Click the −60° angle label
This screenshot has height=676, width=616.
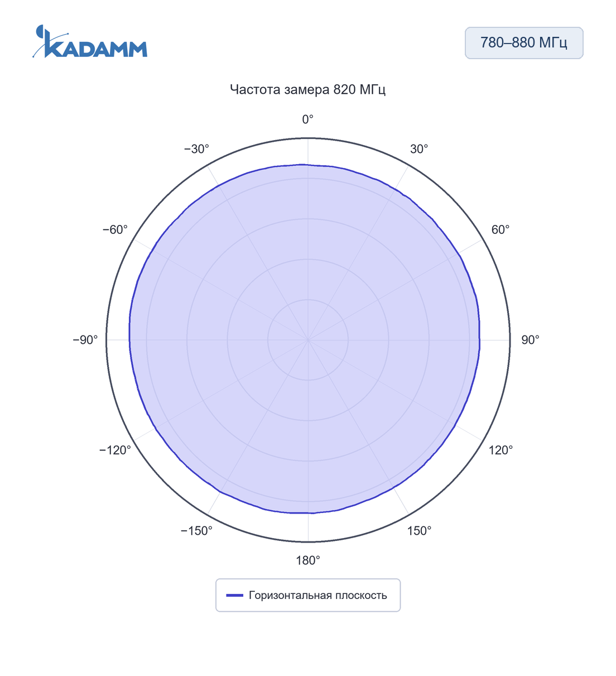pos(115,230)
